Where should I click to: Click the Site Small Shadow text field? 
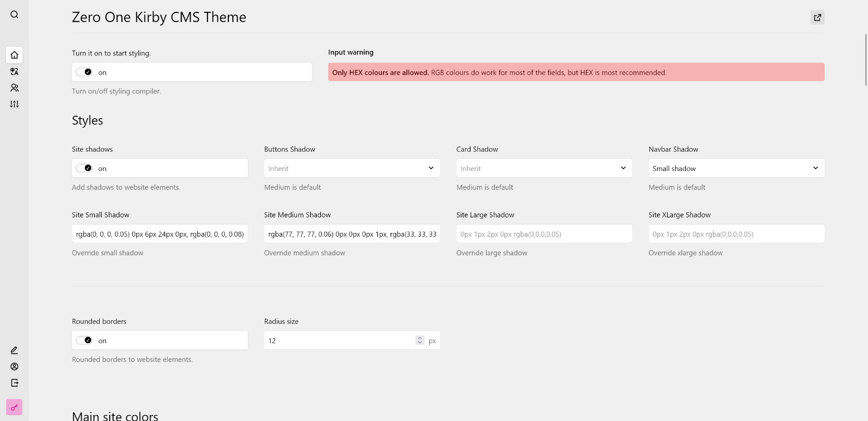(160, 234)
